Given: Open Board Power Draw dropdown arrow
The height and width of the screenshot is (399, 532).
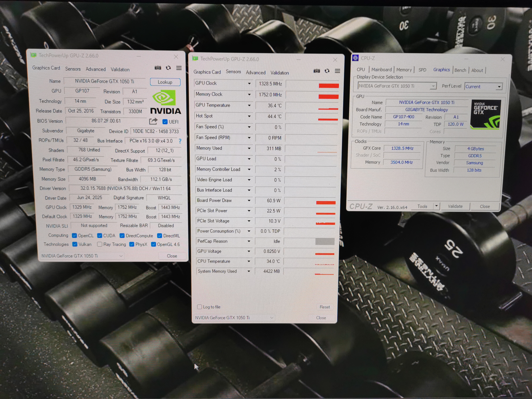Looking at the screenshot, I should pos(249,200).
